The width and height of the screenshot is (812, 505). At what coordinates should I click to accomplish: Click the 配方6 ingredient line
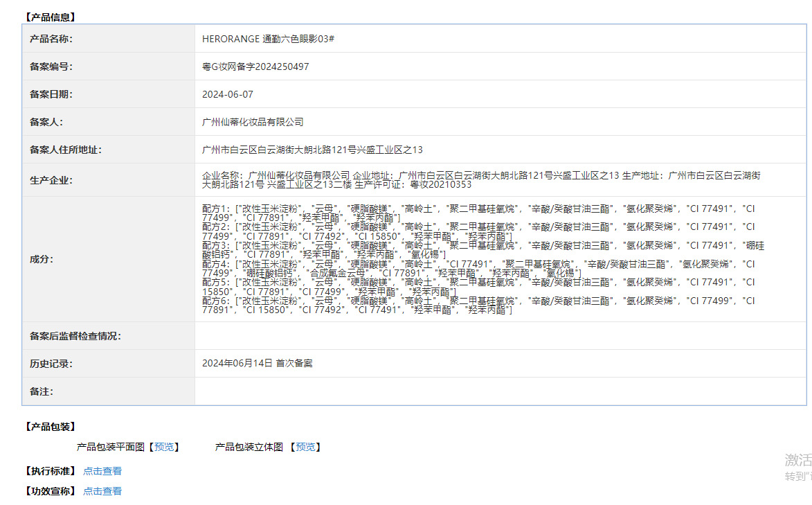click(x=478, y=305)
